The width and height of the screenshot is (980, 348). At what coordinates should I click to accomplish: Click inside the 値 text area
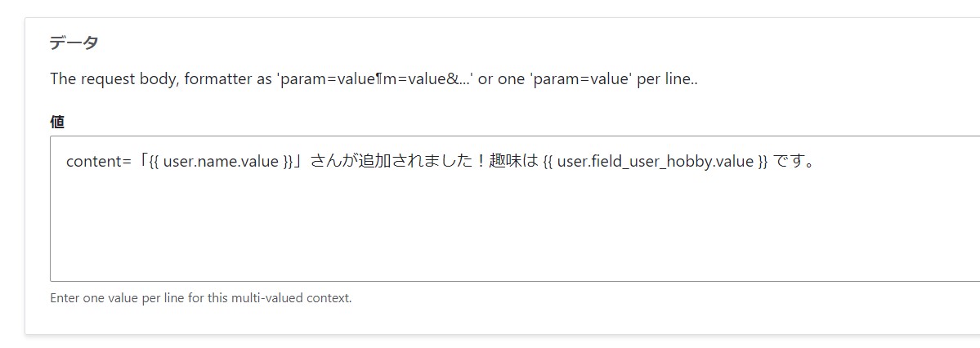515,208
